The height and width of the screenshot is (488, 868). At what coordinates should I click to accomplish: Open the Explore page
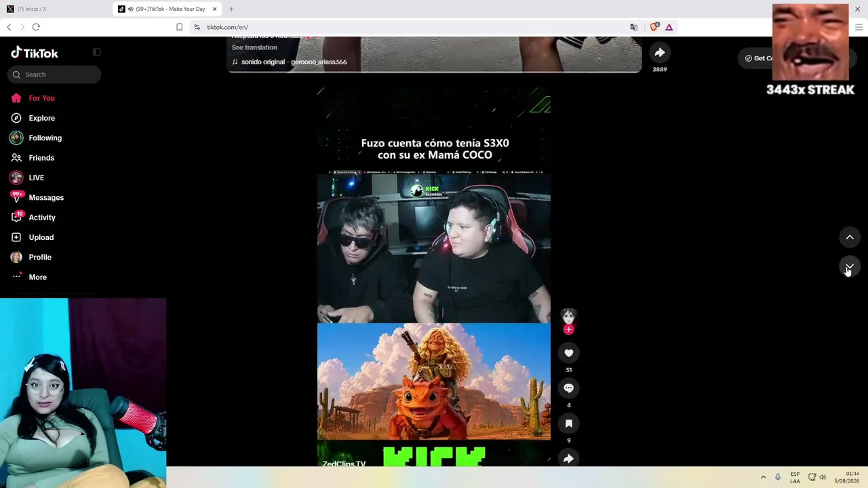pyautogui.click(x=42, y=118)
